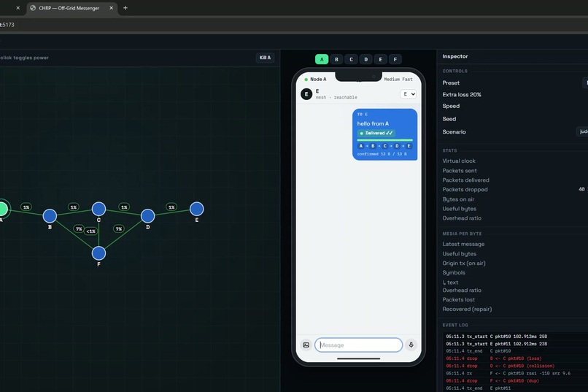Switch phone view to node D tab

(x=366, y=59)
